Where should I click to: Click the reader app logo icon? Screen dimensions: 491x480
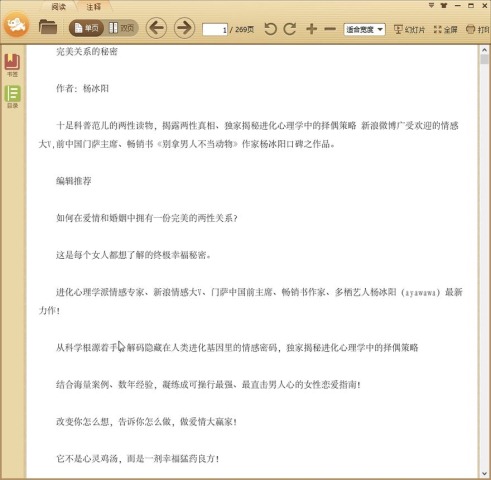pyautogui.click(x=16, y=25)
